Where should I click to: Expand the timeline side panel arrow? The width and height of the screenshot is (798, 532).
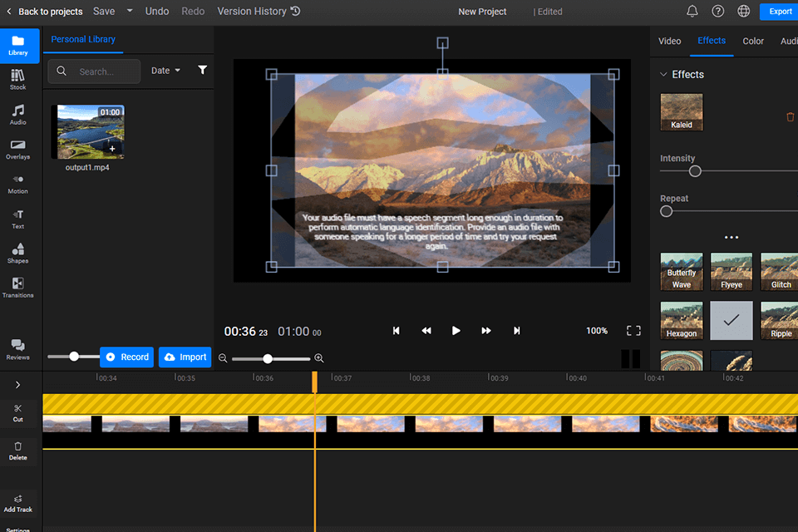point(17,385)
